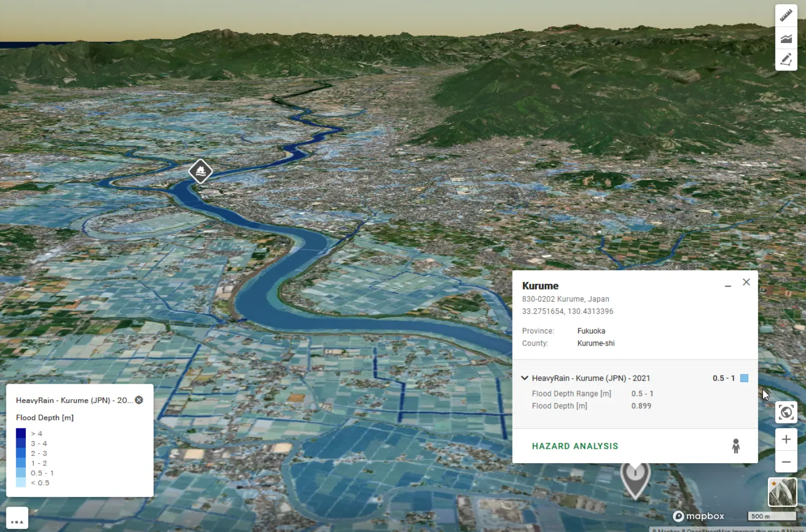Minimize the Kurume info panel

point(728,285)
